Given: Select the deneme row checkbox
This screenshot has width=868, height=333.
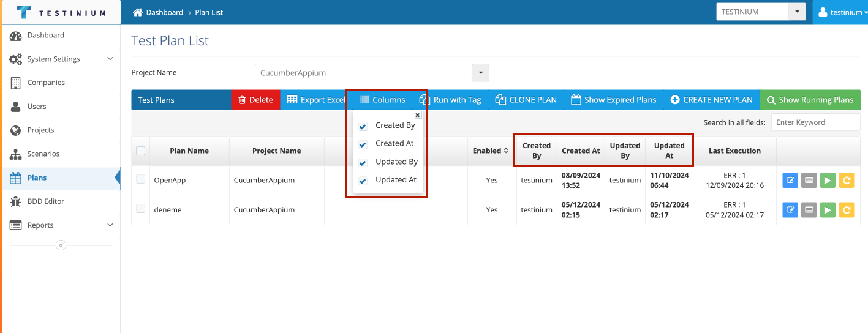Looking at the screenshot, I should point(140,209).
